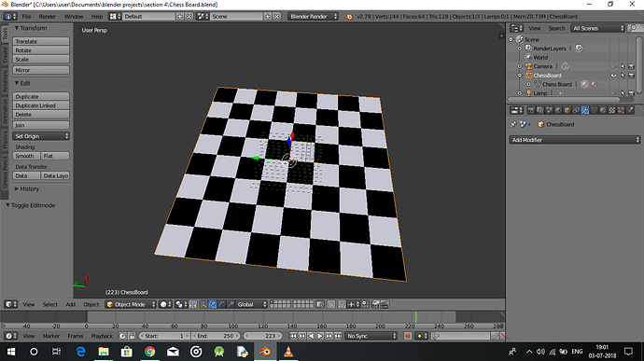Click the Blender logo splash icon

click(349, 17)
